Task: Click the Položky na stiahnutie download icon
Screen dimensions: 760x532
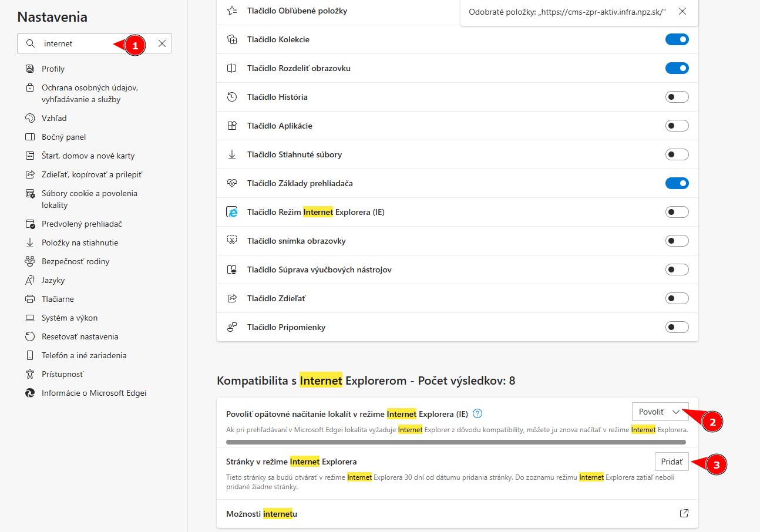Action: coord(30,243)
